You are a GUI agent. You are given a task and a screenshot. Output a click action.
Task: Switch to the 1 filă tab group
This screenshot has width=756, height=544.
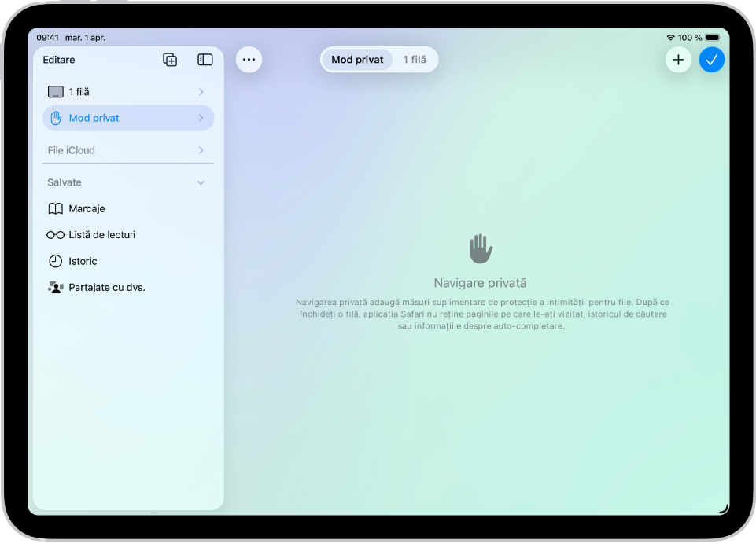[415, 60]
